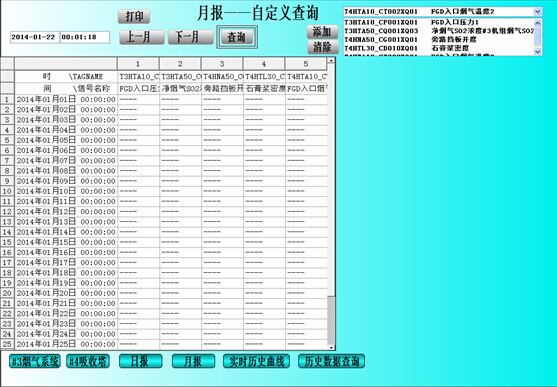Click the date field showing 2014-01-22
The width and height of the screenshot is (557, 387).
tap(35, 37)
